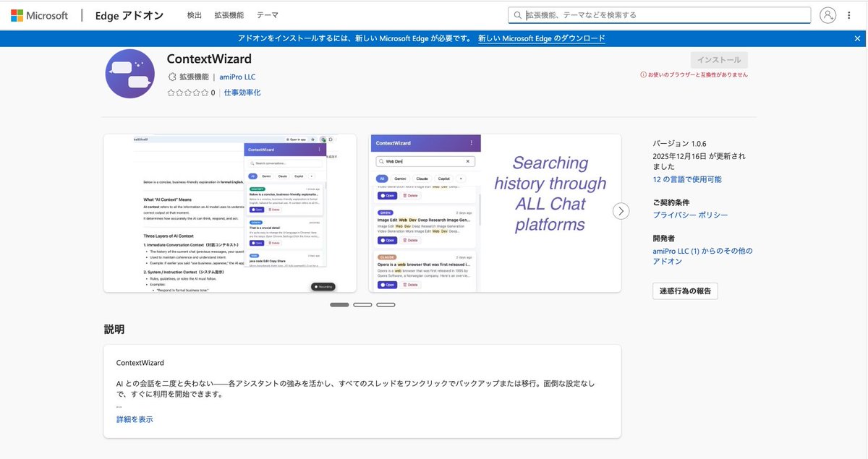
Task: Close the blue download banner
Action: pos(858,38)
